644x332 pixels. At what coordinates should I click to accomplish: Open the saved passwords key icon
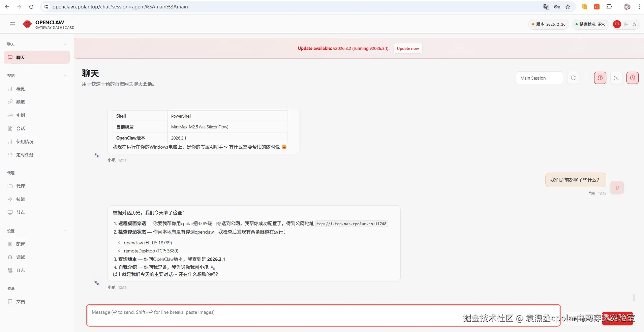557,7
